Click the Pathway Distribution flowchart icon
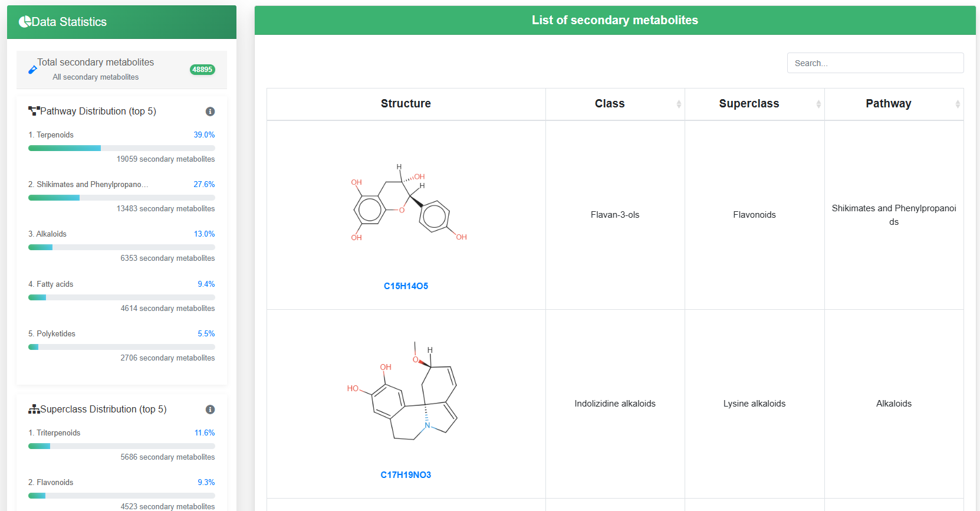This screenshot has width=980, height=511. pos(34,111)
